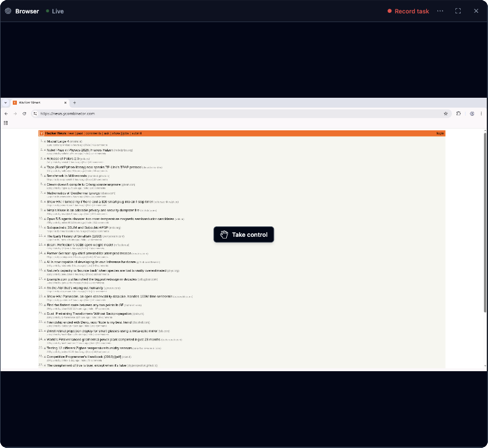Upvote the Nobel Prize in Physics story
The height and width of the screenshot is (448, 488).
click(45, 150)
